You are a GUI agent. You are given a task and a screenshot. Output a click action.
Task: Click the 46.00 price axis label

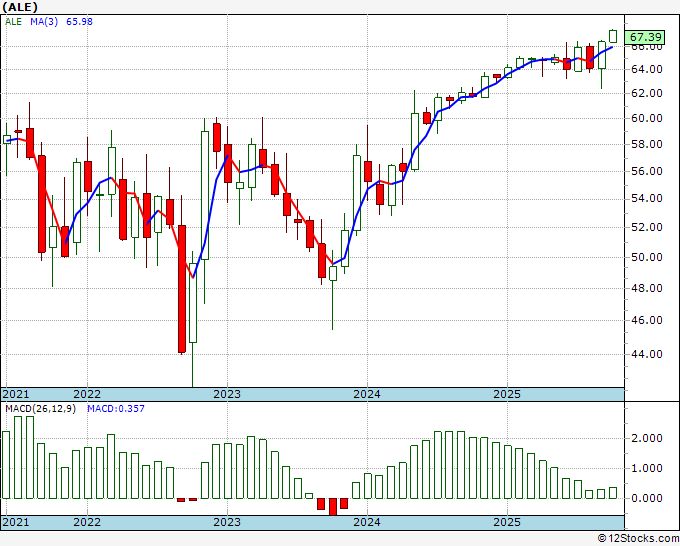(647, 320)
